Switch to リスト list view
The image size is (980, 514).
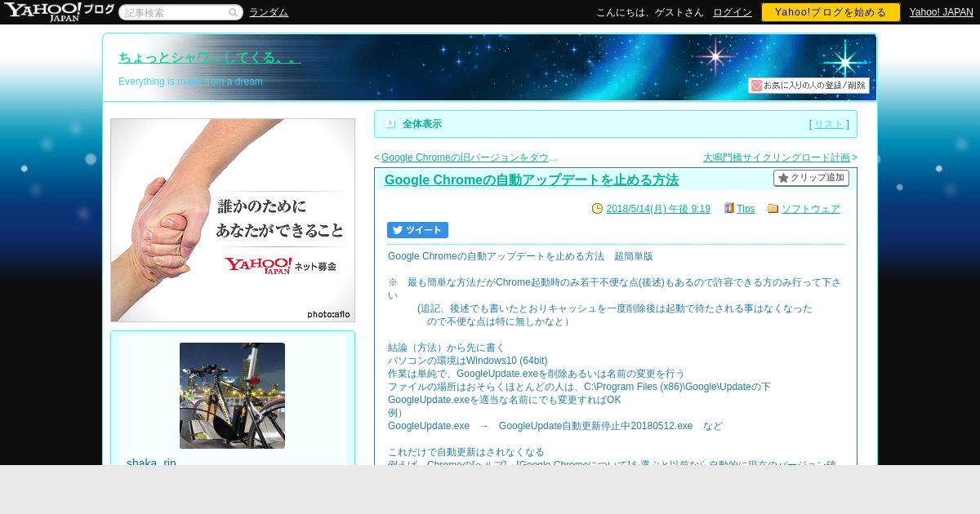coord(829,124)
